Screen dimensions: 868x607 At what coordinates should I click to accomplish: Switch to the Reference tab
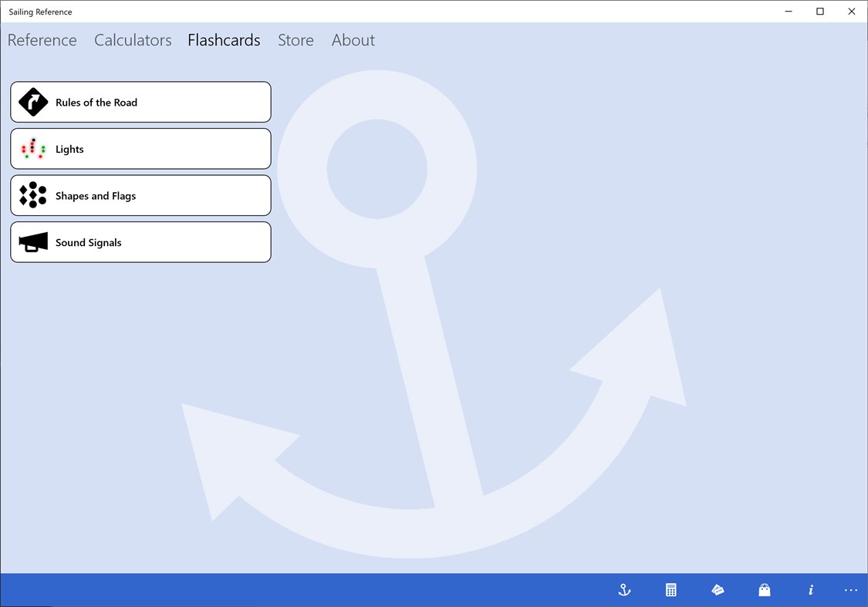tap(42, 40)
